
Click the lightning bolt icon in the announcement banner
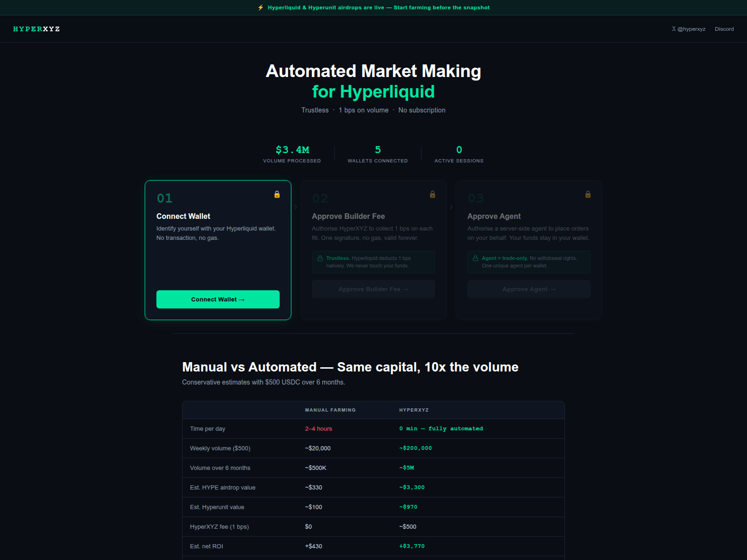tap(261, 7)
